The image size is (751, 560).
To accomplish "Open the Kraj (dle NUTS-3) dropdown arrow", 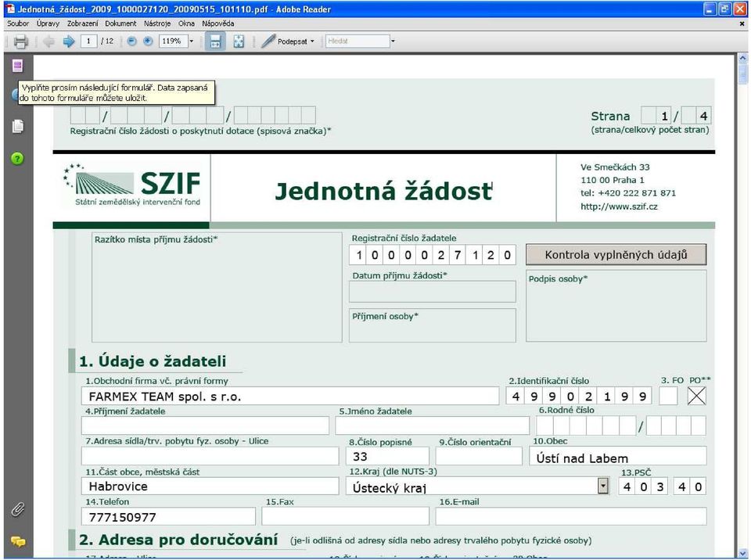I will coord(603,486).
